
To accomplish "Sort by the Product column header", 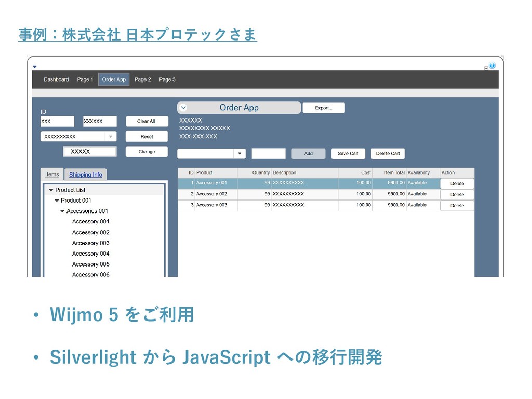I will (x=216, y=172).
